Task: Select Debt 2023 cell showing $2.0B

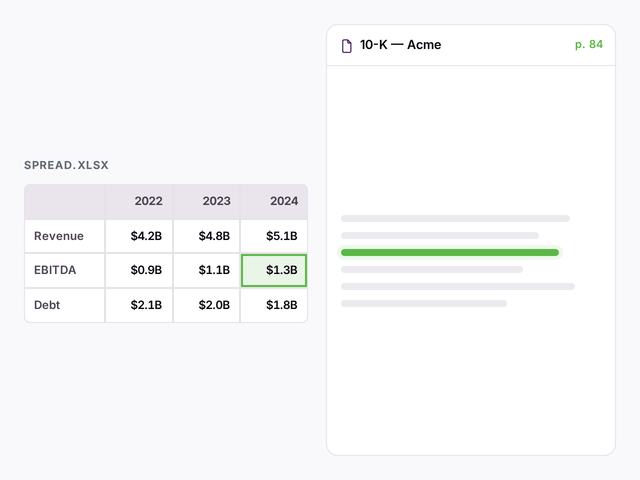Action: (x=207, y=305)
